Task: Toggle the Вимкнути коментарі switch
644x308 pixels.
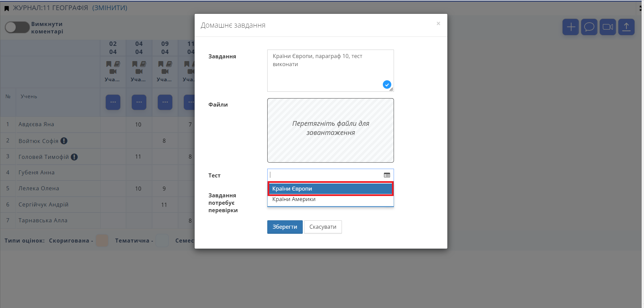Action: pyautogui.click(x=17, y=28)
